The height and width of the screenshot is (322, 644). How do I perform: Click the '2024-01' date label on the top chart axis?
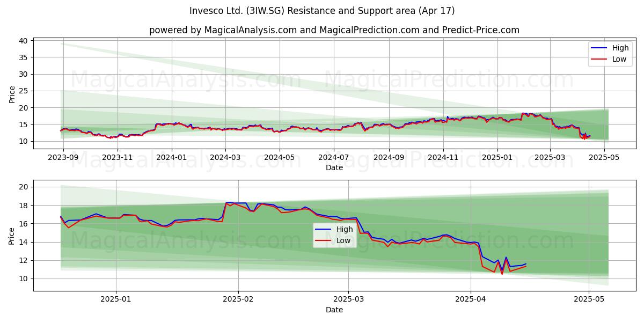coord(172,158)
